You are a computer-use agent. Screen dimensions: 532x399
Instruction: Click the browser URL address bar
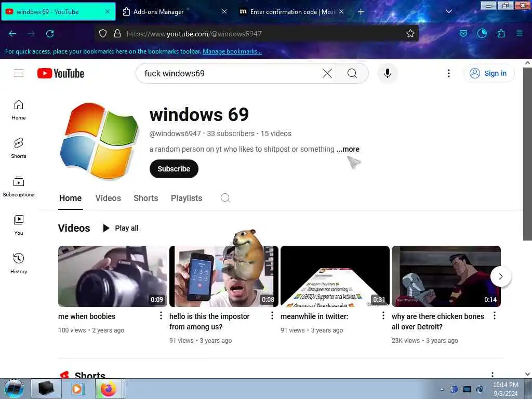(258, 34)
